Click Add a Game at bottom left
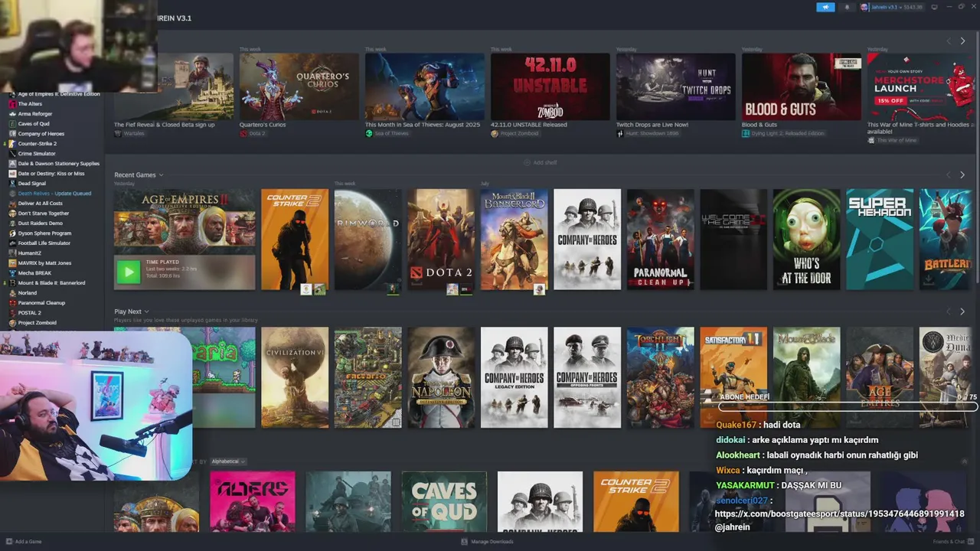This screenshot has height=551, width=980. tap(24, 542)
